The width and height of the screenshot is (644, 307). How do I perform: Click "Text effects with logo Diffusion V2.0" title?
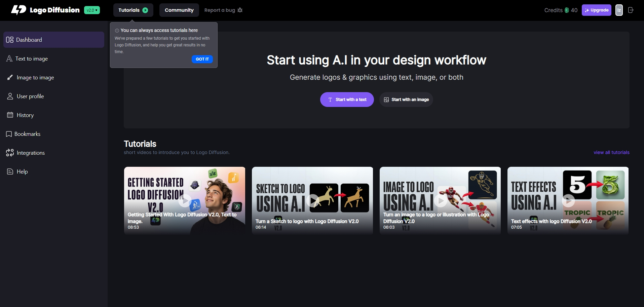tap(552, 221)
